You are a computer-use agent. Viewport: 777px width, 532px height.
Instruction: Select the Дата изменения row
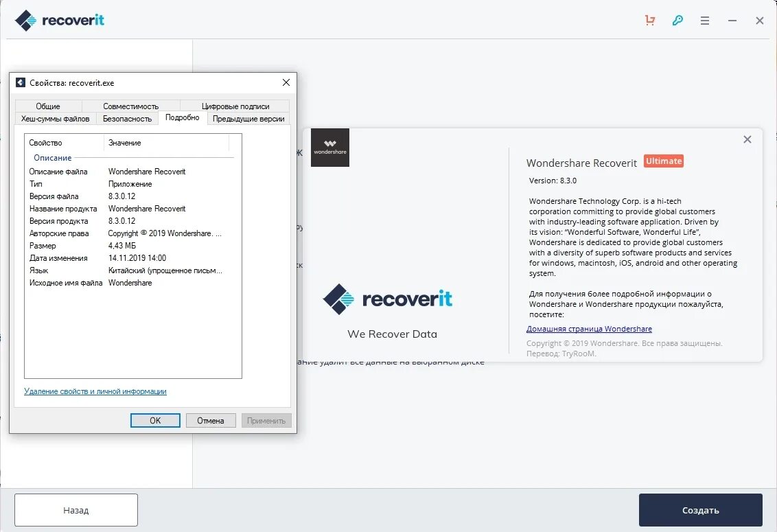pos(130,258)
